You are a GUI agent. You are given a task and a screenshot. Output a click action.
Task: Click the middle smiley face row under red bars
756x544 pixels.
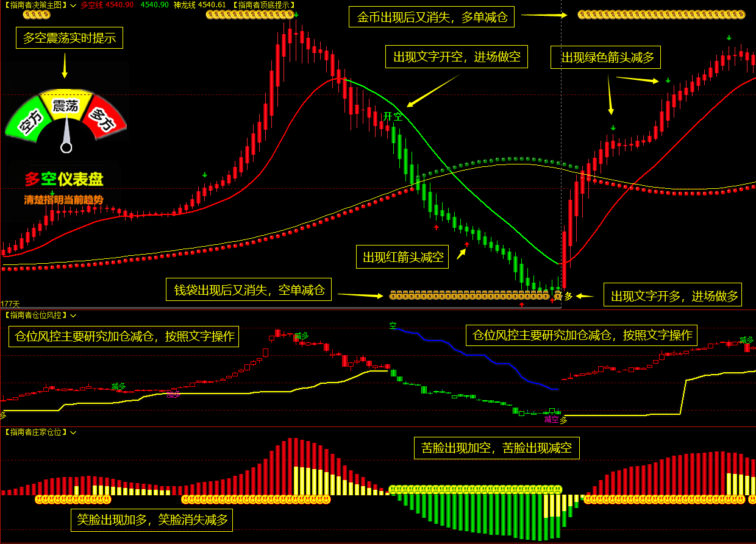pyautogui.click(x=256, y=500)
